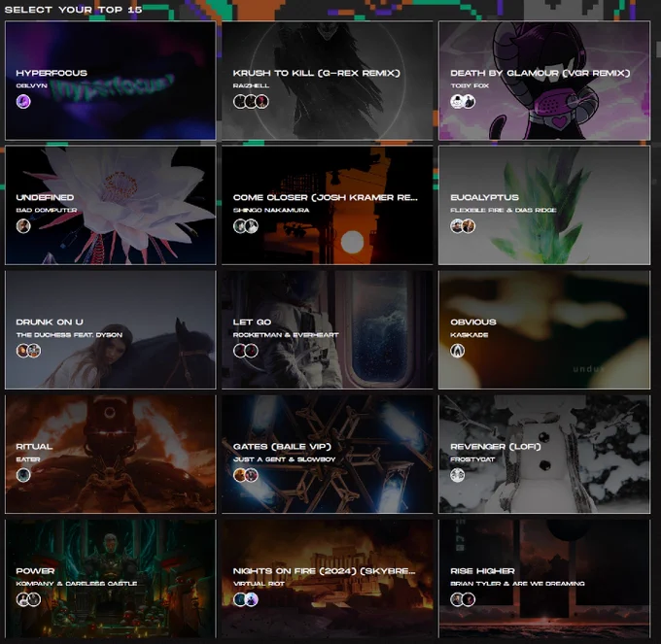This screenshot has height=644, width=661.
Task: Click the artist name Eater
Action: pyautogui.click(x=28, y=459)
